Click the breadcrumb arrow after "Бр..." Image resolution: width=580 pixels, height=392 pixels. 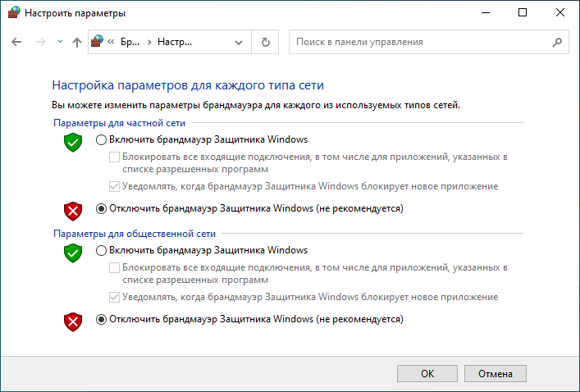click(149, 42)
